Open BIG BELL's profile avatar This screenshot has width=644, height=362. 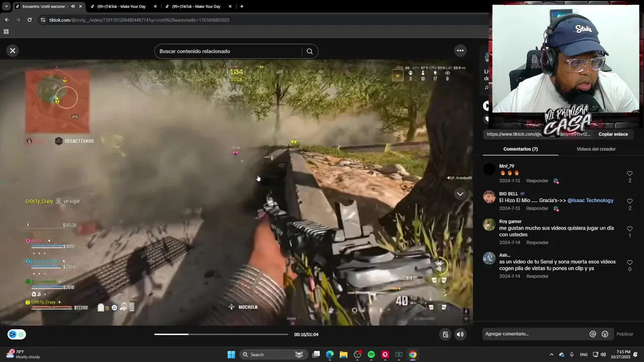click(489, 197)
